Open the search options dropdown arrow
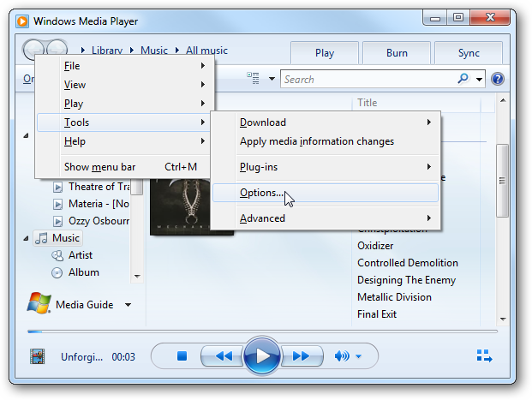This screenshot has height=400, width=532. [479, 80]
